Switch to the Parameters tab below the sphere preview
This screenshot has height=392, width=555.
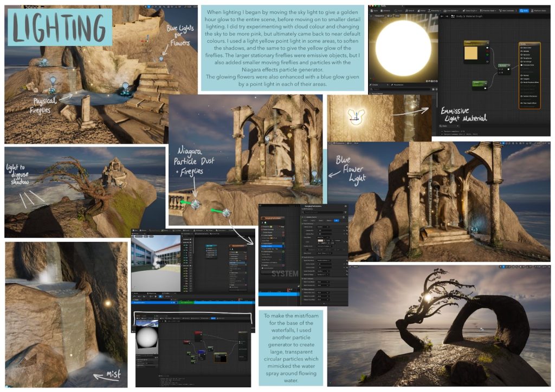(x=398, y=85)
